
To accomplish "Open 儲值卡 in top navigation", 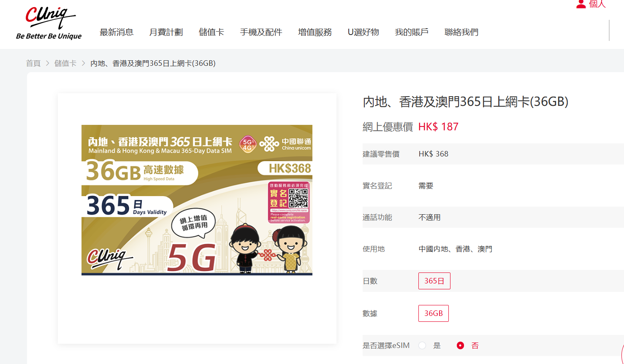I will click(x=212, y=32).
